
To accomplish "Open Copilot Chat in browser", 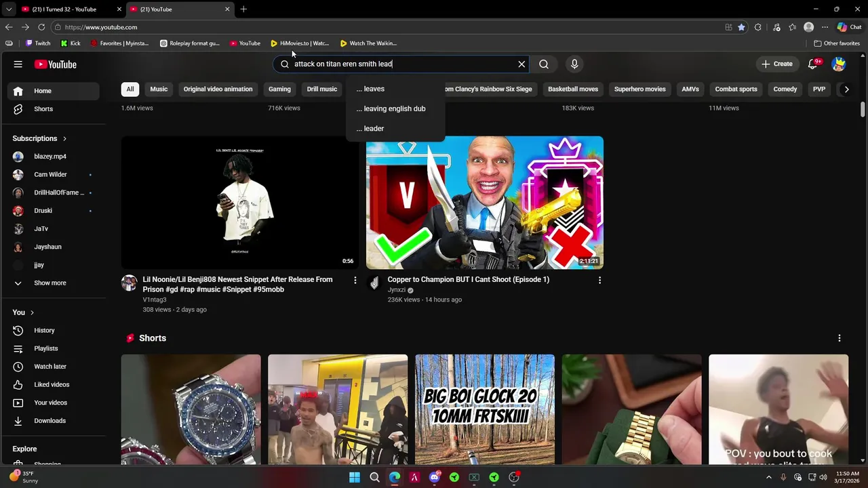I will point(849,27).
